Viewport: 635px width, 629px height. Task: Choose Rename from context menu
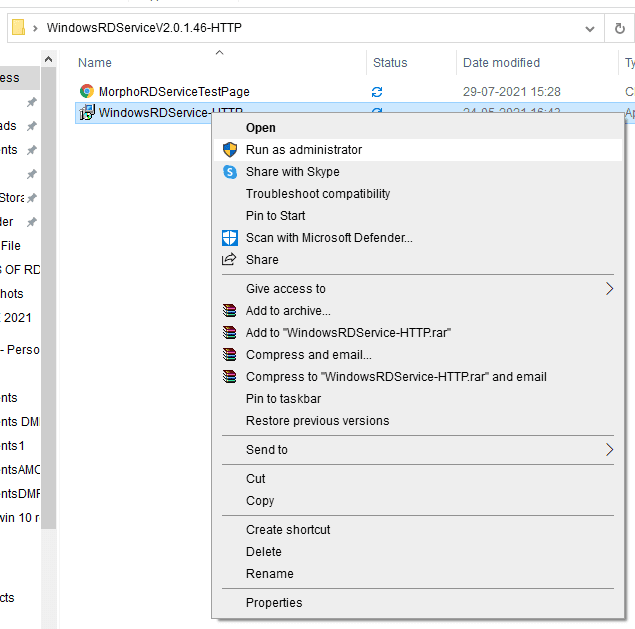[x=418, y=574]
